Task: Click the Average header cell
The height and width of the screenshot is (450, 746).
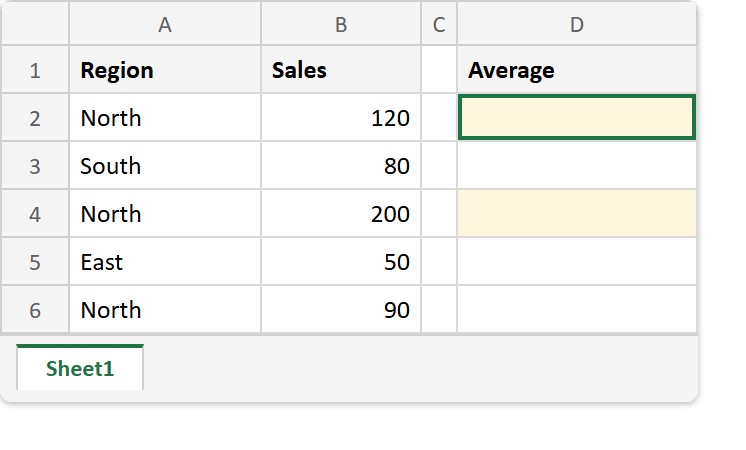Action: click(x=577, y=70)
